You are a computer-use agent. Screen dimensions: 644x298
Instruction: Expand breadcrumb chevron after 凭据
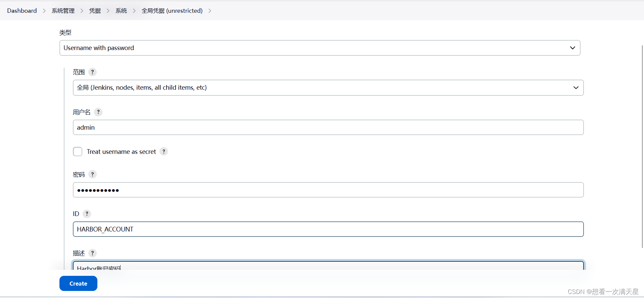click(x=108, y=11)
